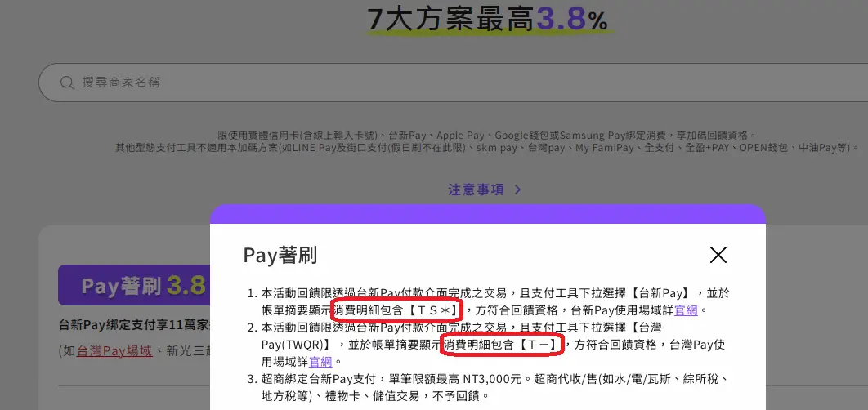This screenshot has height=410, width=868.
Task: Click the text 消費明細包含【Ｔ－】
Action: click(x=502, y=345)
